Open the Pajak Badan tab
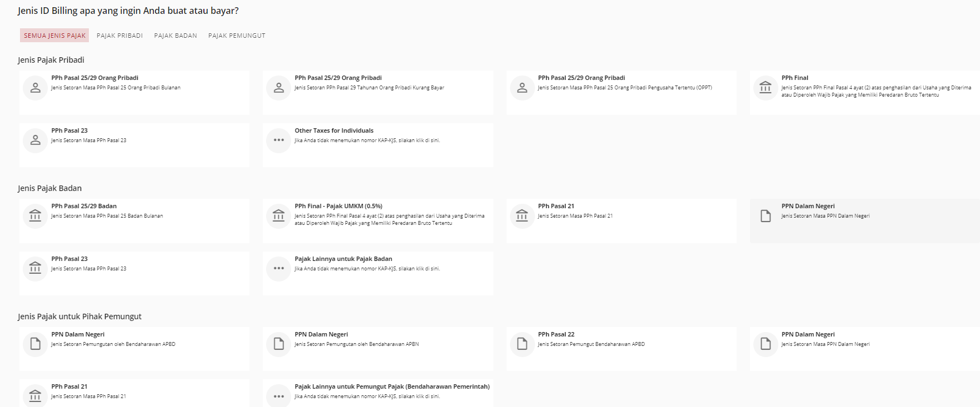 176,36
